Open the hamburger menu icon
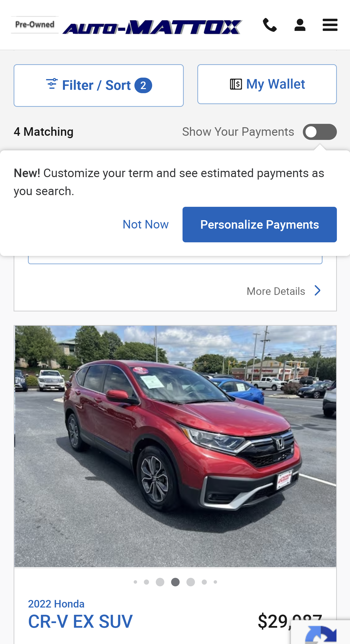The width and height of the screenshot is (350, 644). point(330,25)
